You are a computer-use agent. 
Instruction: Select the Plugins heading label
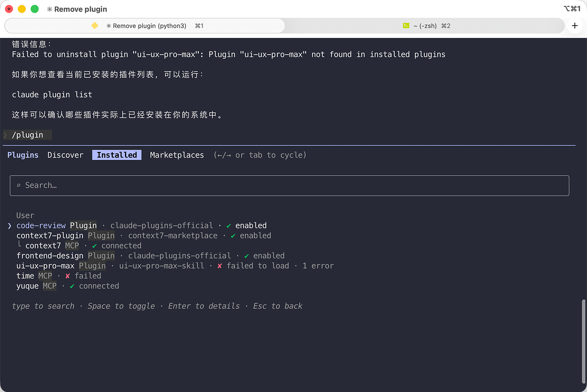click(x=23, y=155)
